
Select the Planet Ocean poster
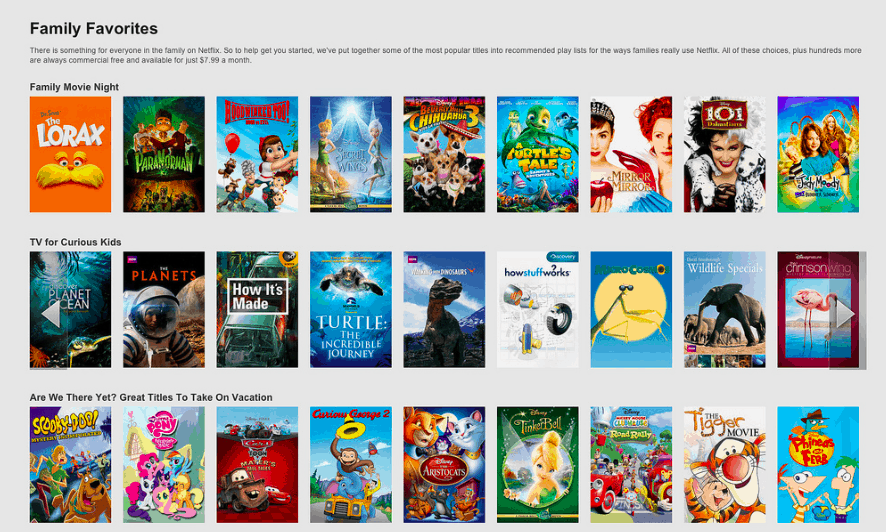[71, 309]
